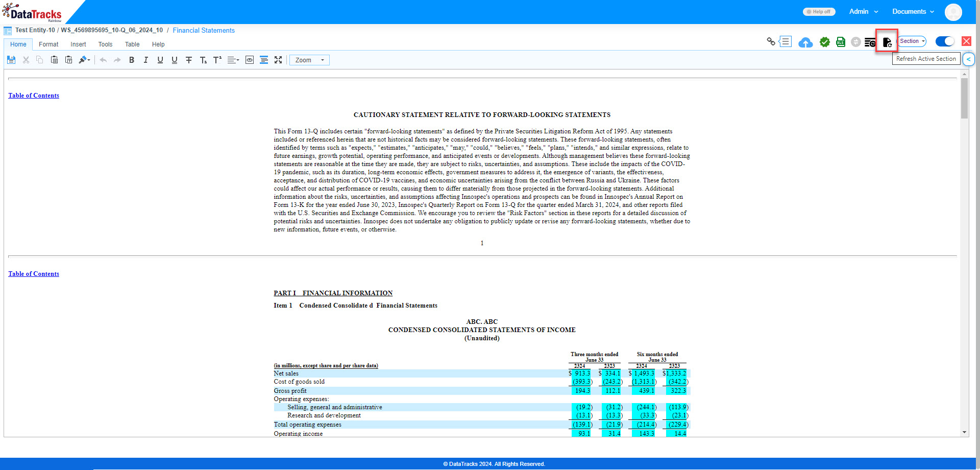Click the Cost of goods sold label
The height and width of the screenshot is (470, 980).
[x=299, y=382]
